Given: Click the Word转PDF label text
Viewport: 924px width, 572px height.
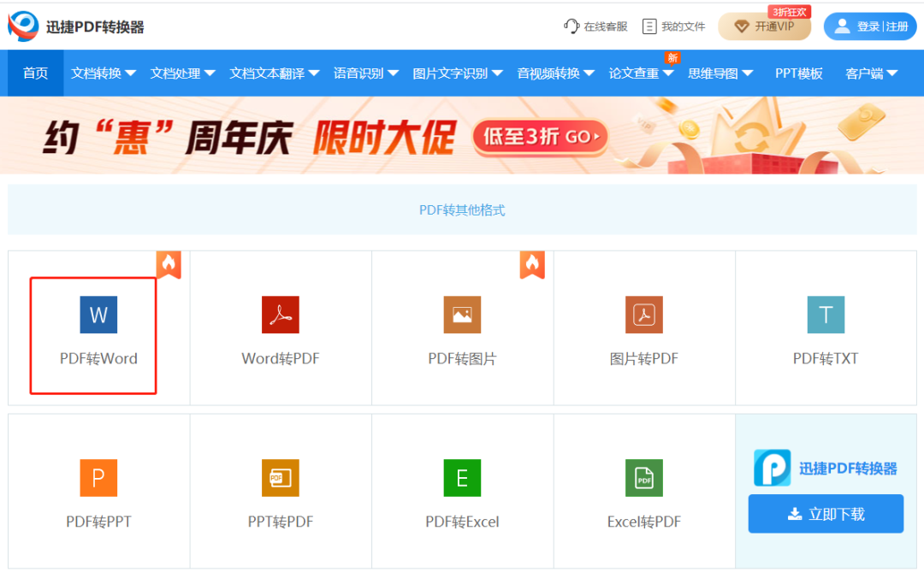Looking at the screenshot, I should pos(281,358).
